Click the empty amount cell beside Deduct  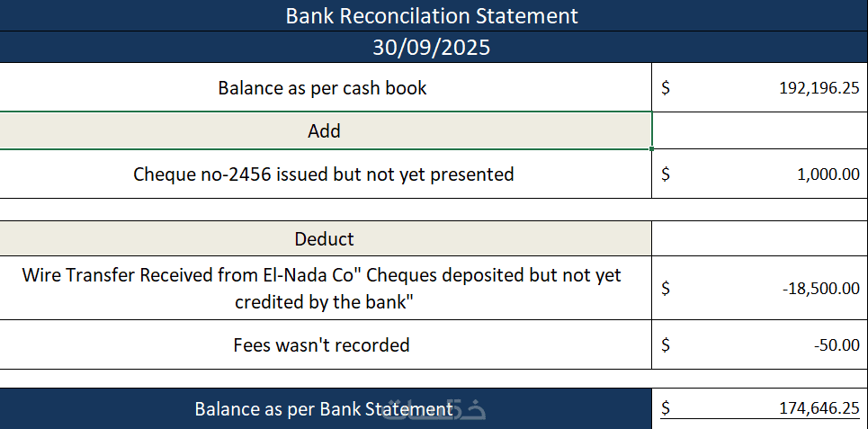pyautogui.click(x=759, y=239)
